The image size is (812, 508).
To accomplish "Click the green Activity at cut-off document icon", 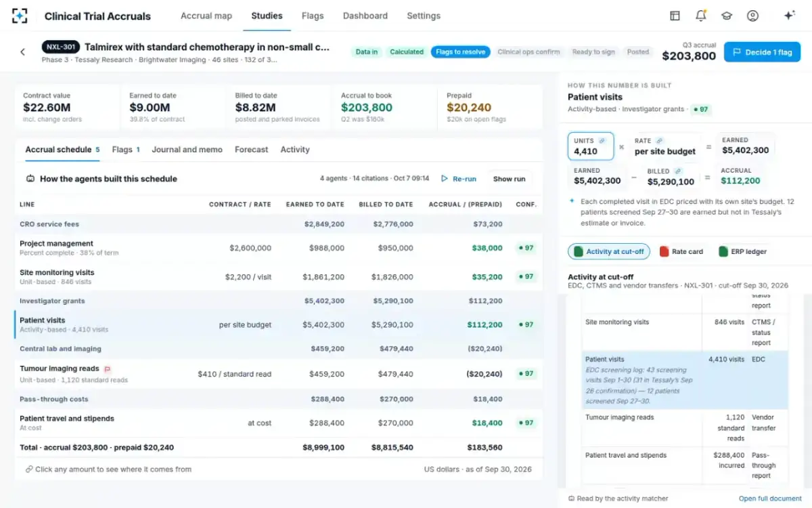I will [579, 252].
